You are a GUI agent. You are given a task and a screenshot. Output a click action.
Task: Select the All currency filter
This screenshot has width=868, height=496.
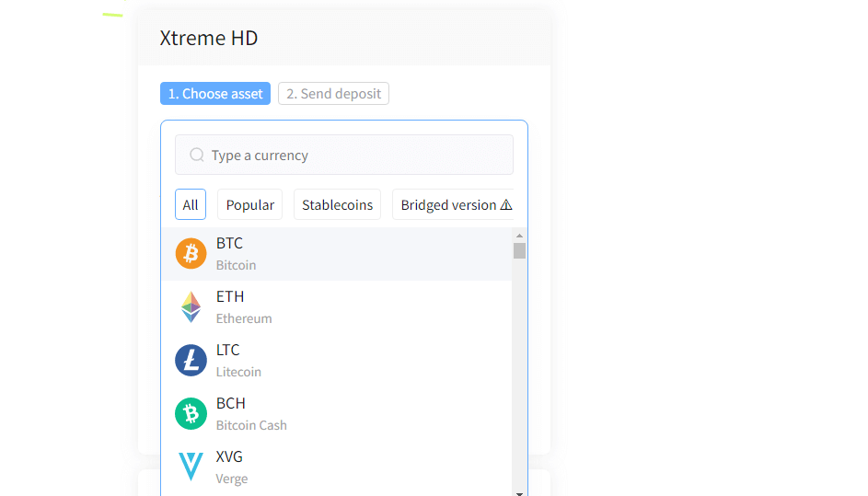[x=191, y=205]
